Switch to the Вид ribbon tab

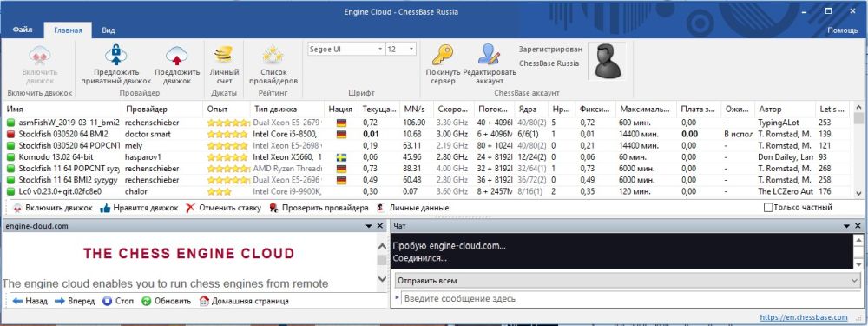coord(108,30)
